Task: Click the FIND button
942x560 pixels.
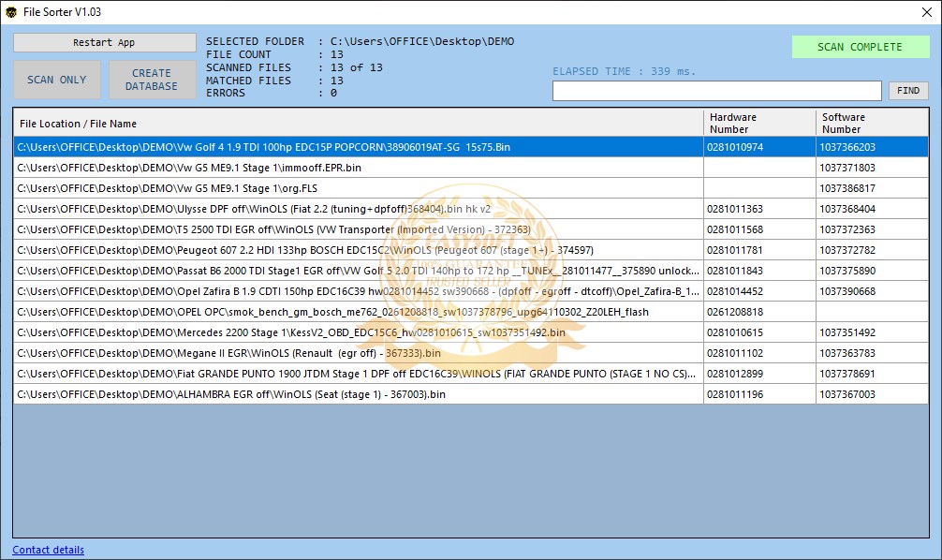Action: click(908, 91)
